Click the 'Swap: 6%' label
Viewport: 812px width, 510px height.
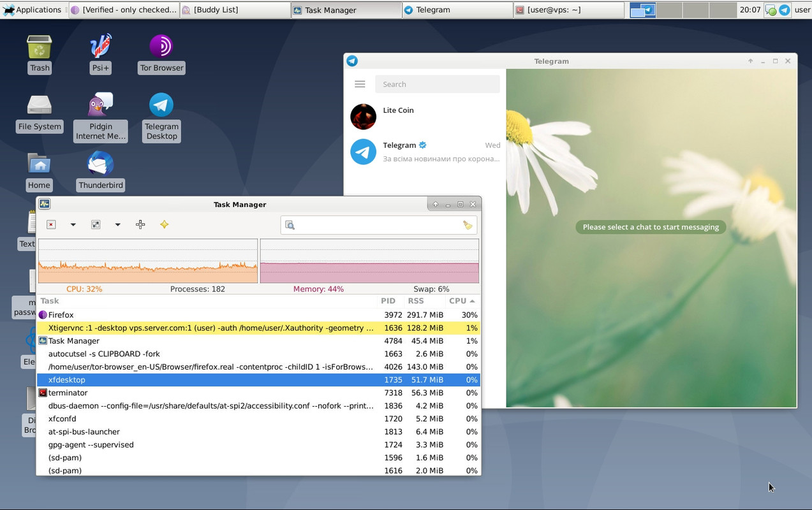(431, 289)
